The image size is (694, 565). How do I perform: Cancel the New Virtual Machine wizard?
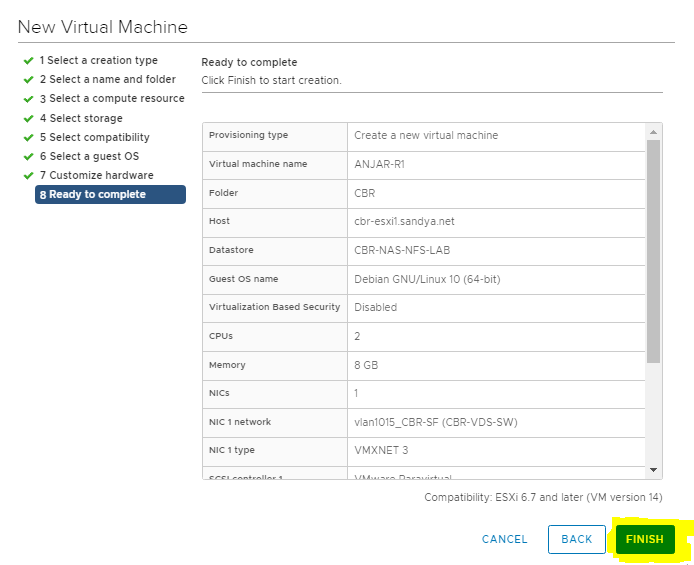click(x=504, y=539)
